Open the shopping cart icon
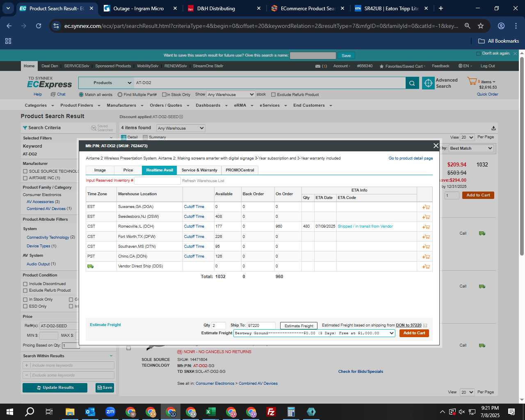525x420 pixels. (472, 81)
